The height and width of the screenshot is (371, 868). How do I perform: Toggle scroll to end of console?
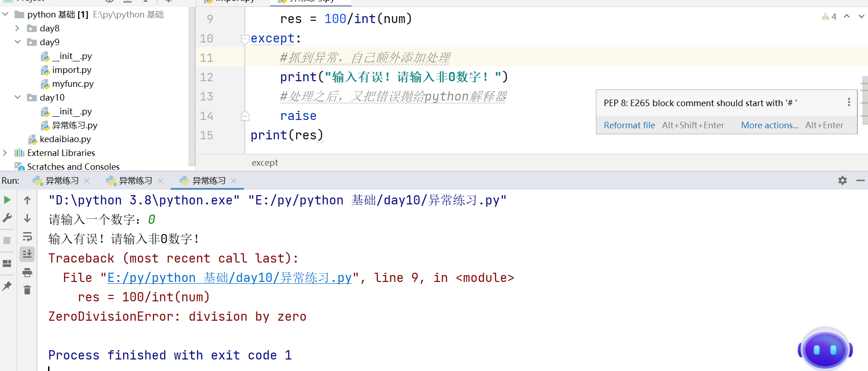pos(27,254)
